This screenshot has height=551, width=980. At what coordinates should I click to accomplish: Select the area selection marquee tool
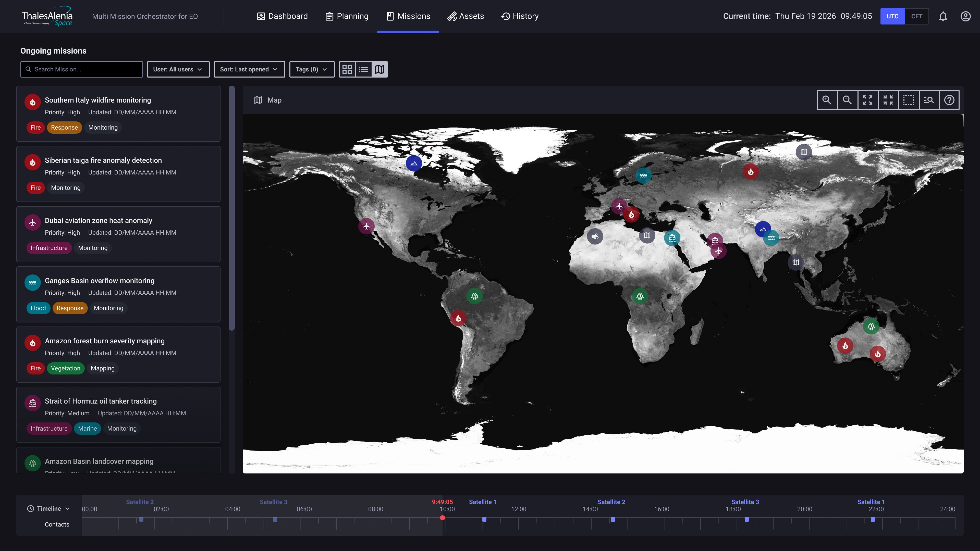click(x=909, y=100)
